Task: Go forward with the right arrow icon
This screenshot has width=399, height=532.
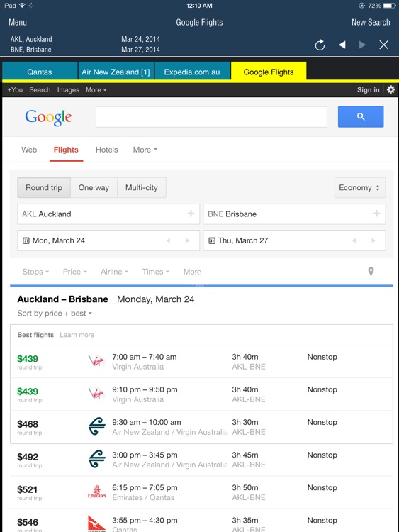Action: click(362, 45)
